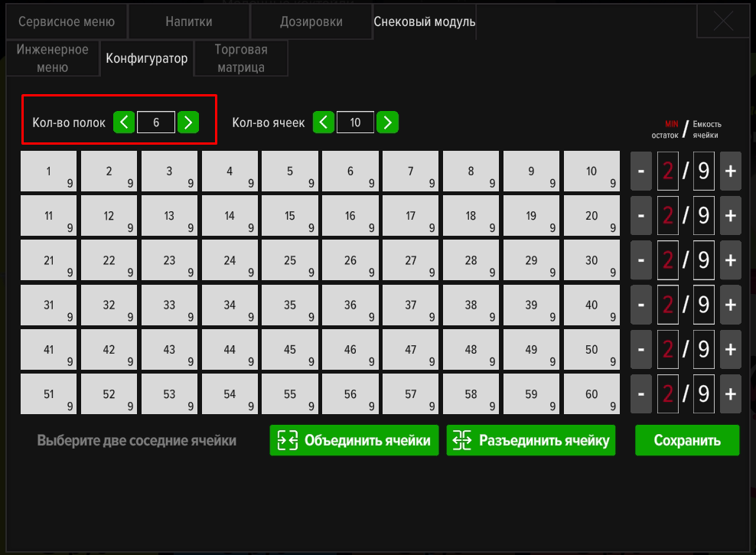Viewport: 756px width, 555px height.
Task: Click the shelf count input field
Action: 156,122
